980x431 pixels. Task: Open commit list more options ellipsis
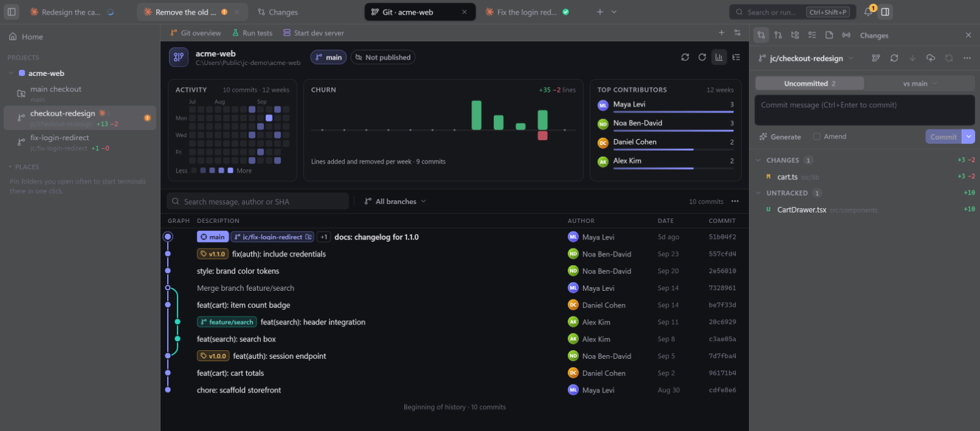pos(735,201)
